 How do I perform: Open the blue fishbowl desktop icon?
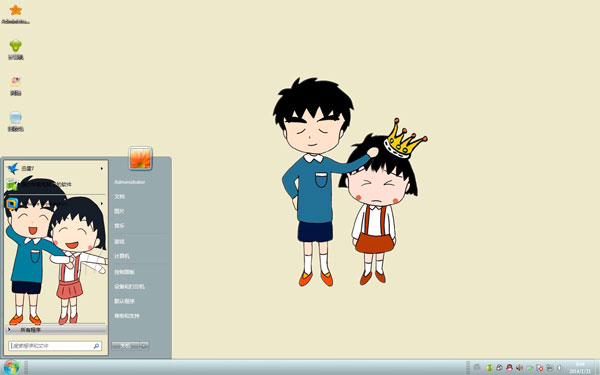pos(15,121)
